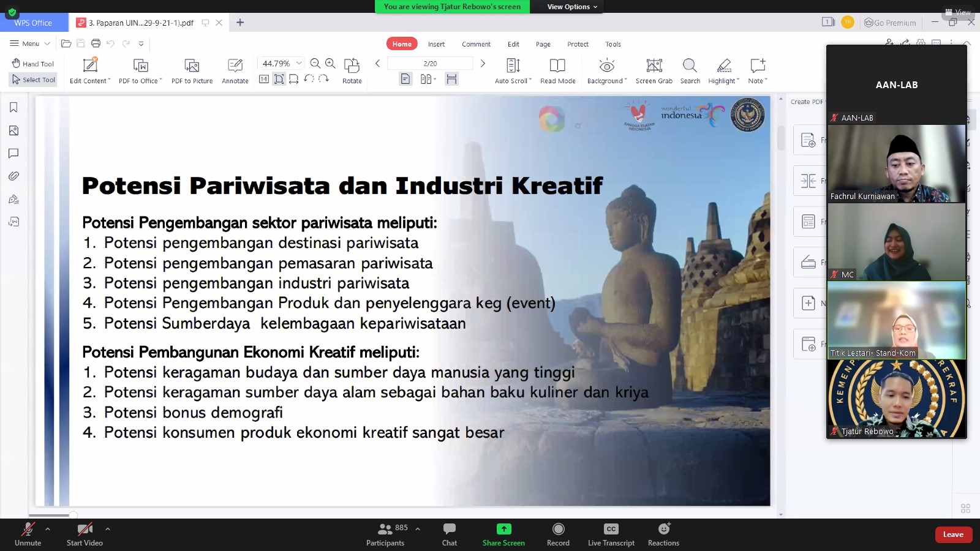
Task: Click the Screen Grab tool icon
Action: (x=654, y=66)
